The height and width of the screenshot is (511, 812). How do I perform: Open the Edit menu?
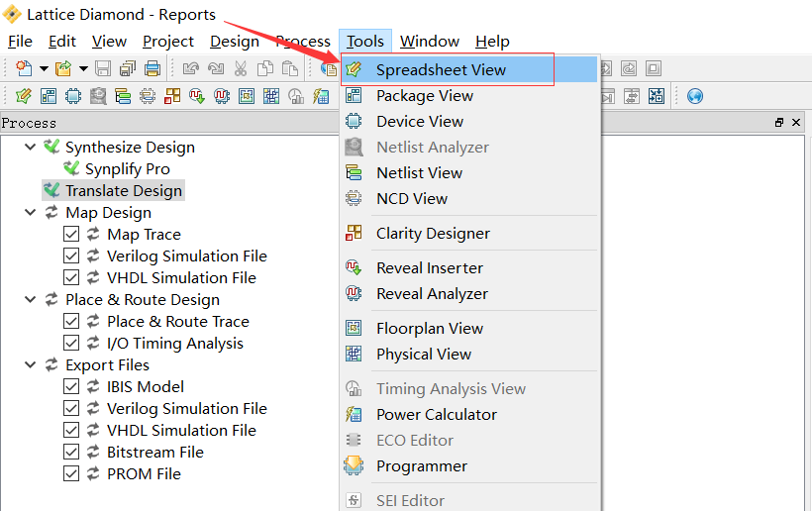point(62,41)
